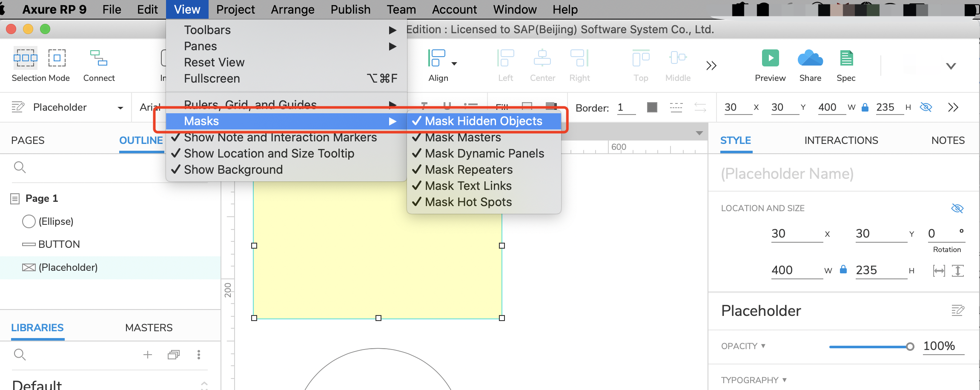980x390 pixels.
Task: Toggle Show Location and Size Tooltip
Action: pos(286,154)
